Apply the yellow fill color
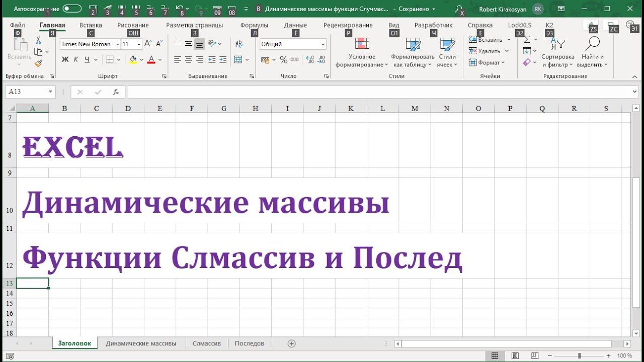This screenshot has height=362, width=644. click(x=133, y=59)
